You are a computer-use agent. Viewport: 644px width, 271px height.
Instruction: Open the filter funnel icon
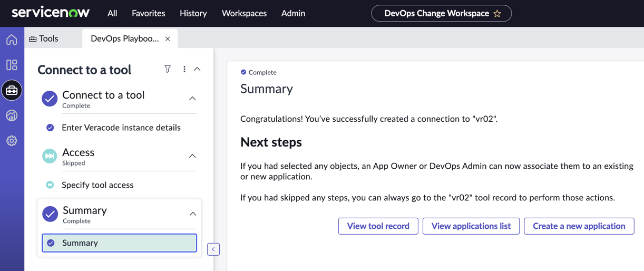click(x=168, y=69)
